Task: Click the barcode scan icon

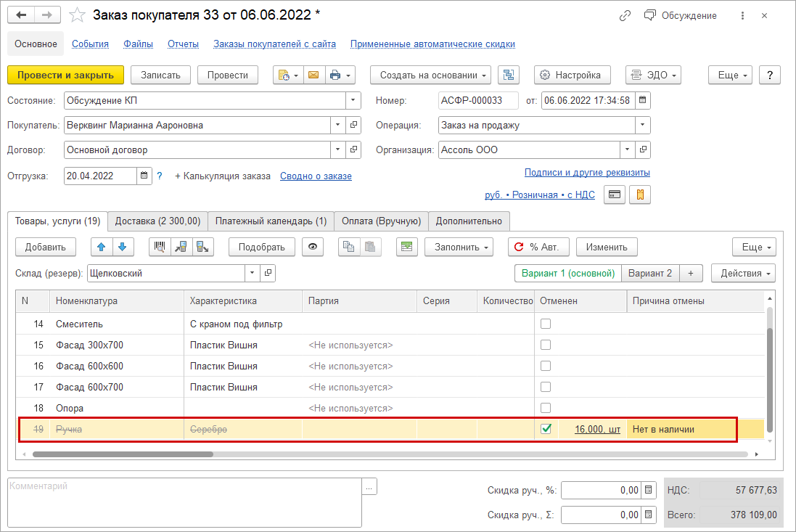Action: click(x=160, y=247)
